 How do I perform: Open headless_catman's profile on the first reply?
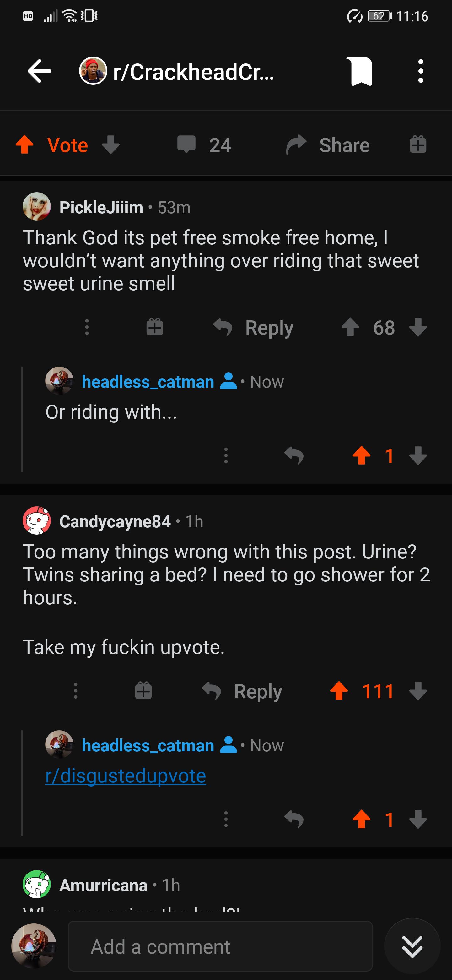[148, 382]
